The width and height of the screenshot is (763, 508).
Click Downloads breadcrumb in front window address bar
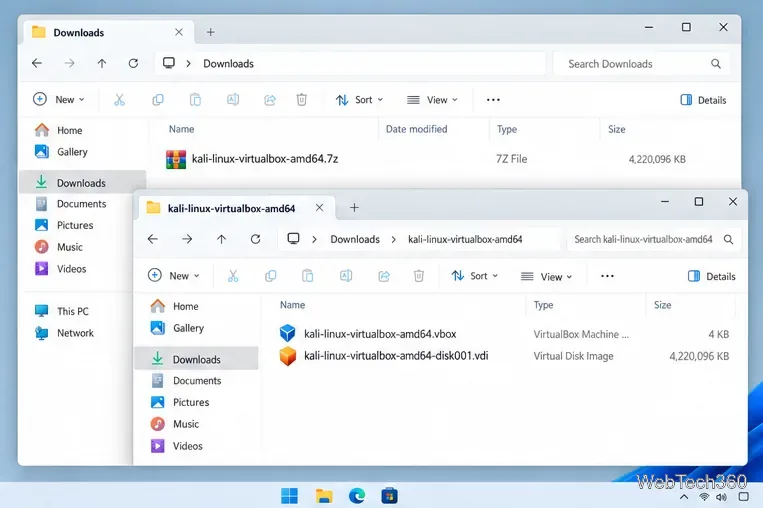point(355,239)
